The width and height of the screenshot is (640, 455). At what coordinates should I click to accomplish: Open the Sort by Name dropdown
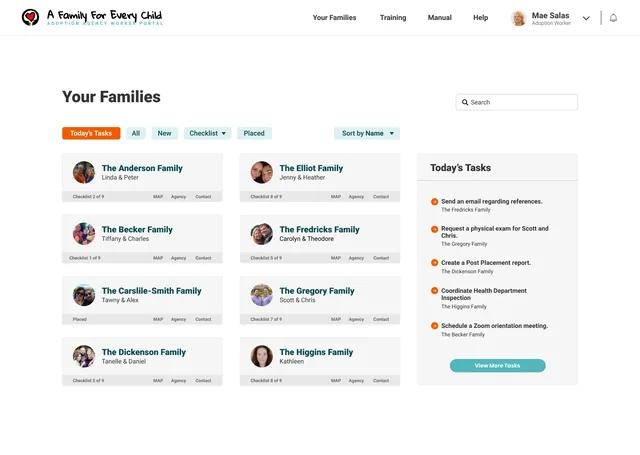367,133
